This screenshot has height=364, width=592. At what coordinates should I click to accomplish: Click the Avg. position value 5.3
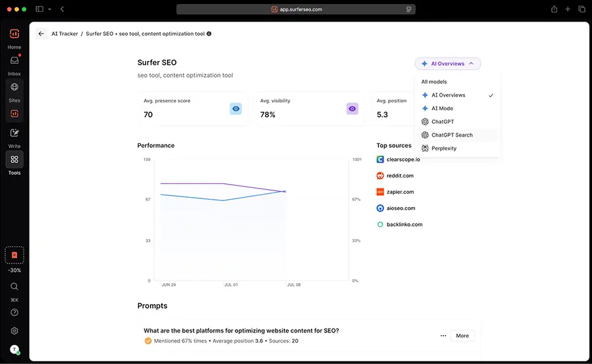click(x=382, y=115)
